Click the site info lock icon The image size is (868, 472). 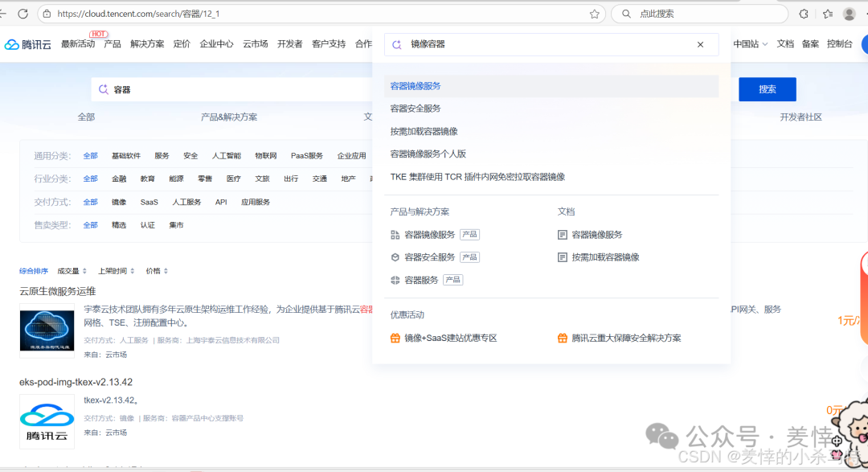click(x=47, y=14)
